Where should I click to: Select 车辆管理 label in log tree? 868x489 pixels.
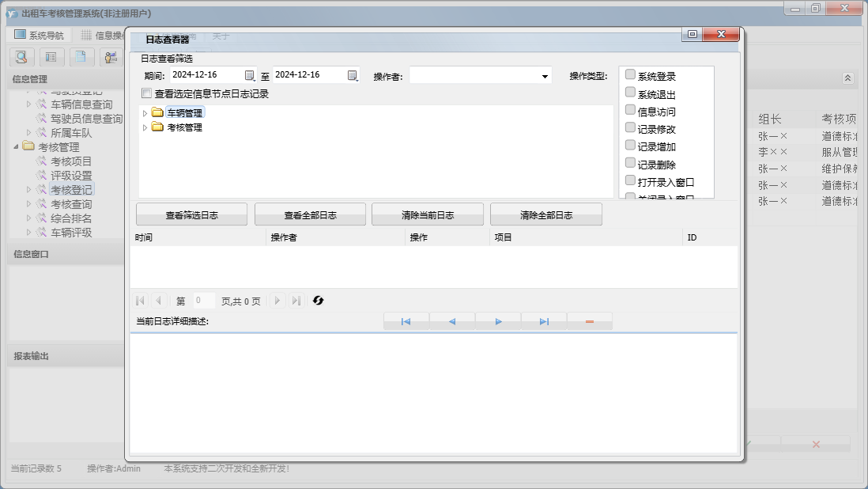[x=185, y=113]
